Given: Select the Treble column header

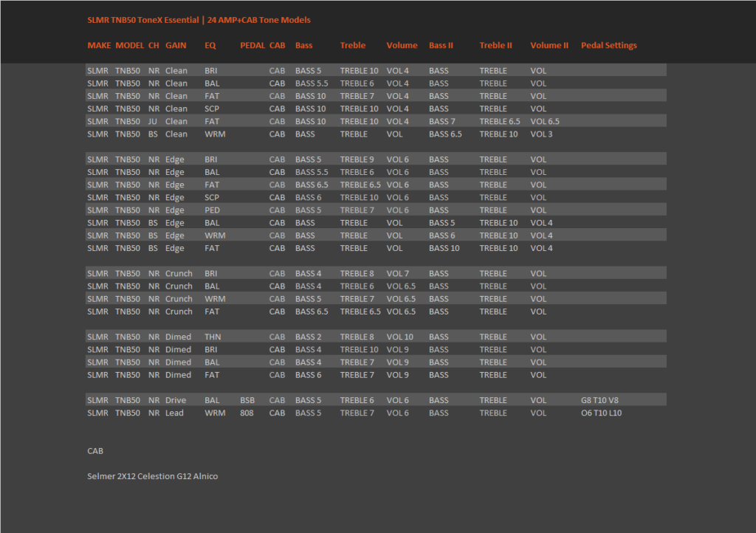Looking at the screenshot, I should [353, 45].
